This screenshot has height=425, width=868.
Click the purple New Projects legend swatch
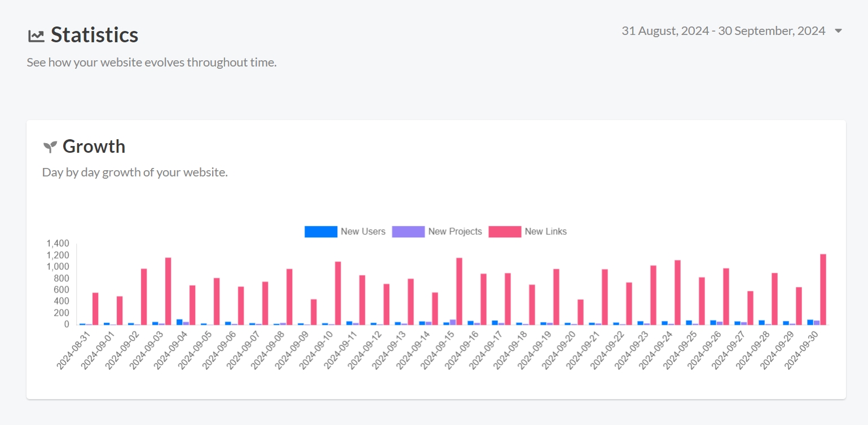click(408, 232)
